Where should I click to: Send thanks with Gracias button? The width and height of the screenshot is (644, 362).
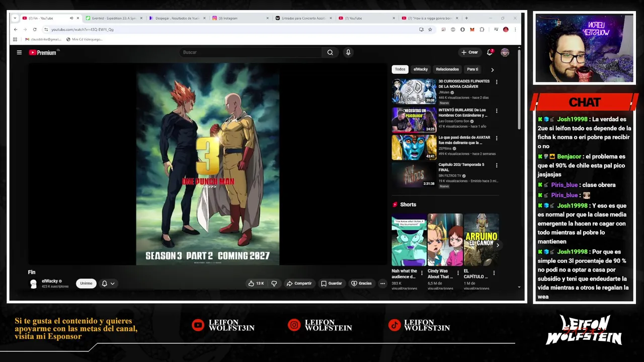pyautogui.click(x=361, y=284)
